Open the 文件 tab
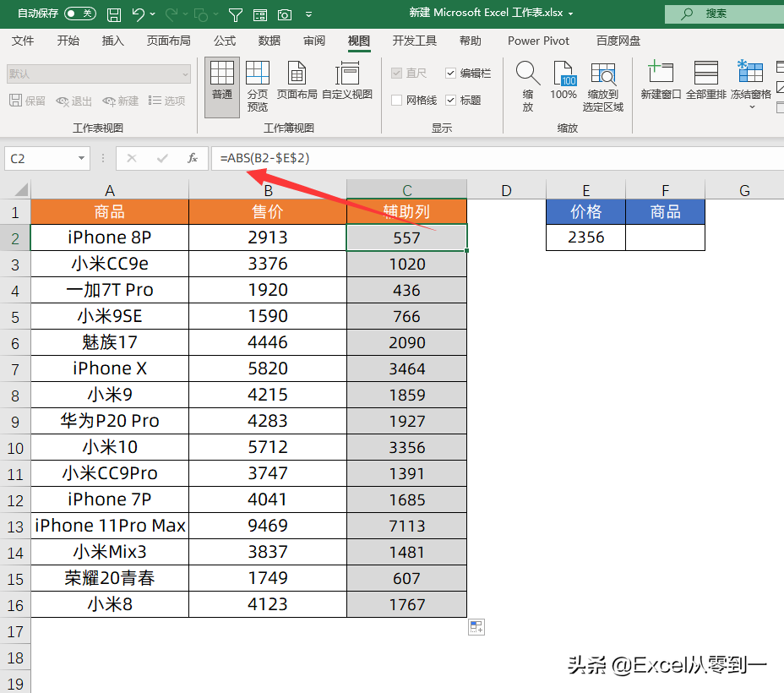 23,41
